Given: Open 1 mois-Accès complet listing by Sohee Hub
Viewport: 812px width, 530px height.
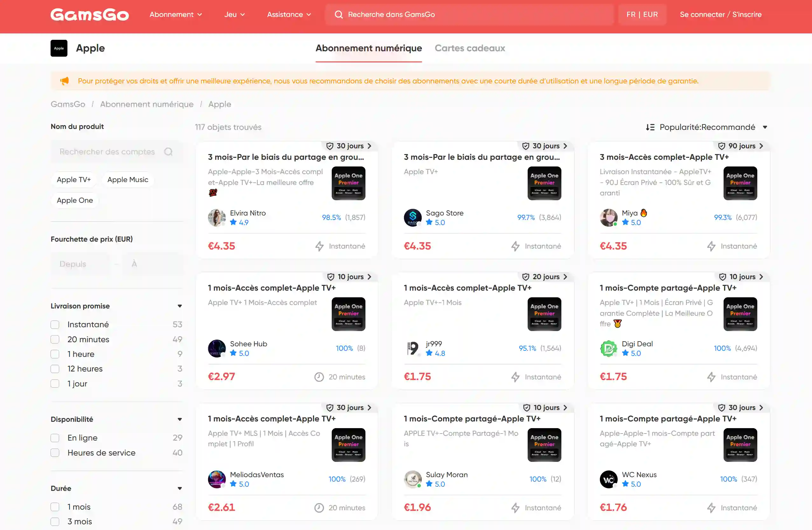Looking at the screenshot, I should click(272, 288).
